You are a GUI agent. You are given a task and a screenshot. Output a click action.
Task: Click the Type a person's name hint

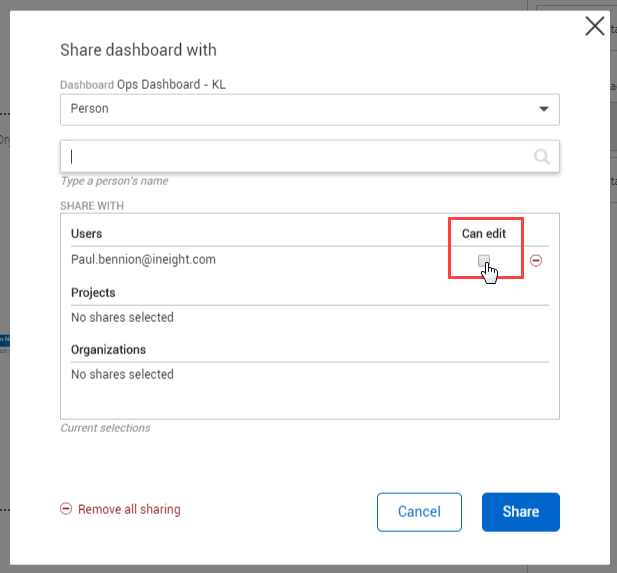pyautogui.click(x=114, y=181)
